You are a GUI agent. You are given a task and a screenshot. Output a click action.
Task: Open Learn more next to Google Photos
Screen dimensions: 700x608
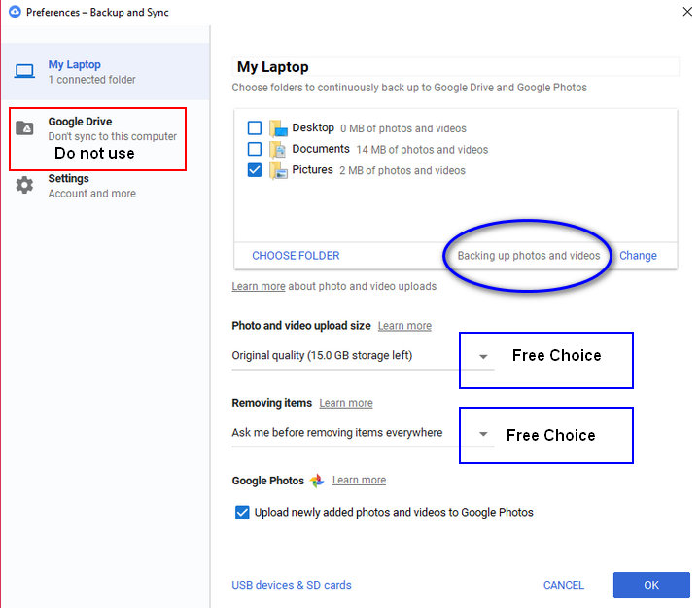(x=360, y=481)
